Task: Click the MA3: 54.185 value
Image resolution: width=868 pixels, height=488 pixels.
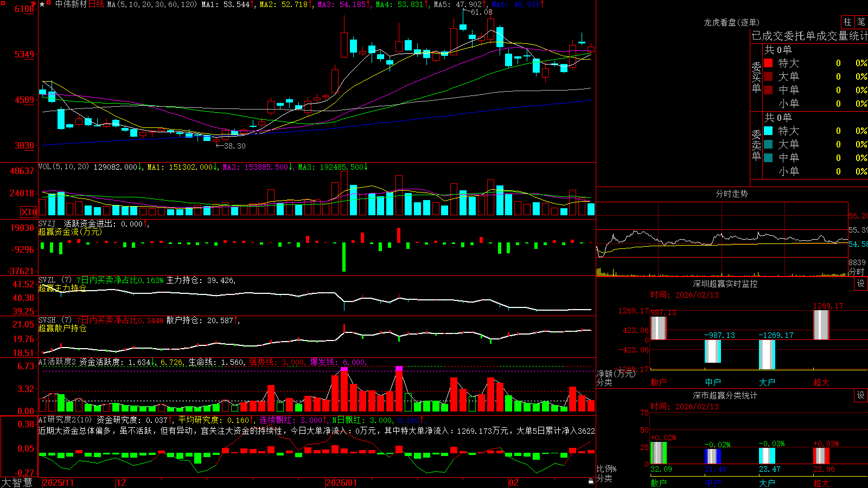Action: [344, 4]
